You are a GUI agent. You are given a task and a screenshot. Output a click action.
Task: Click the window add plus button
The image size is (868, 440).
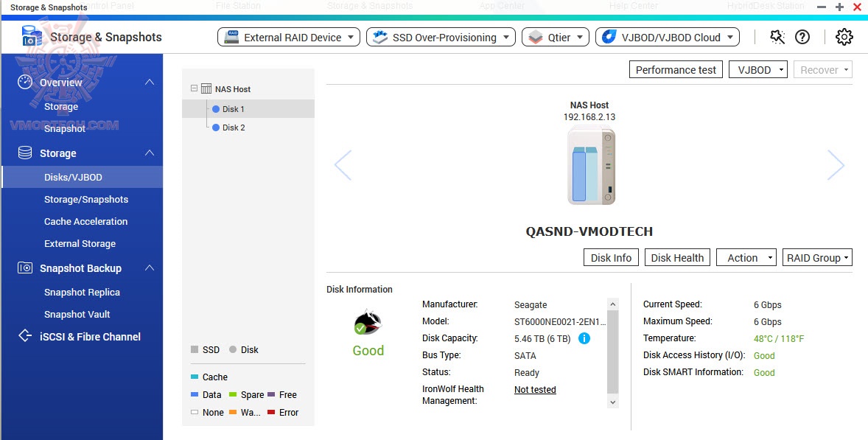(840, 7)
